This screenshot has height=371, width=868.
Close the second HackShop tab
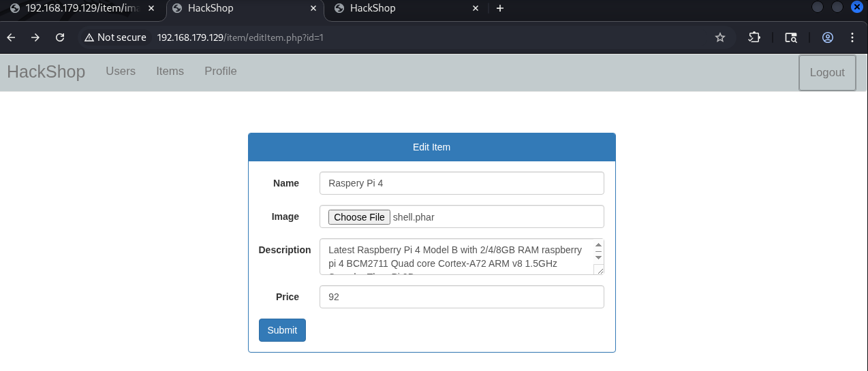pos(314,8)
